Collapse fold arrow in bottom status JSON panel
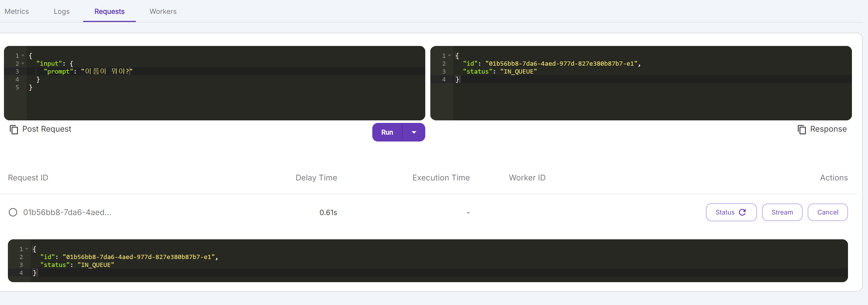The width and height of the screenshot is (868, 305). (27, 249)
